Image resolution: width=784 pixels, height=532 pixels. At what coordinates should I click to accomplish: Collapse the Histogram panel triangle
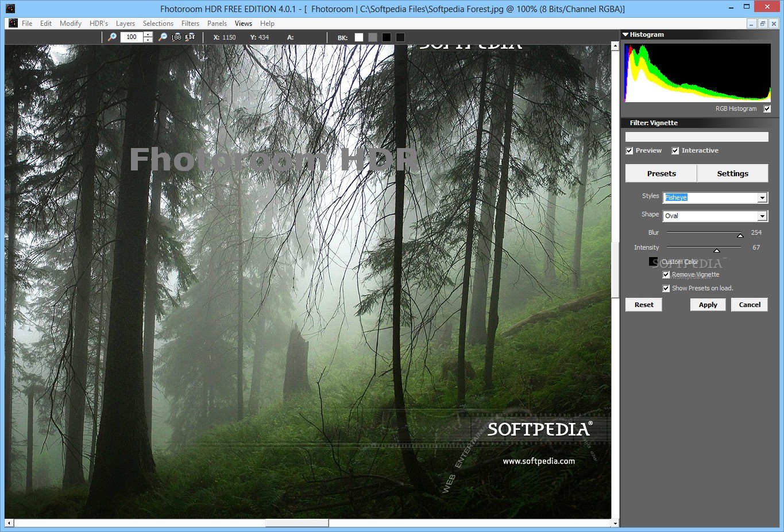[625, 34]
